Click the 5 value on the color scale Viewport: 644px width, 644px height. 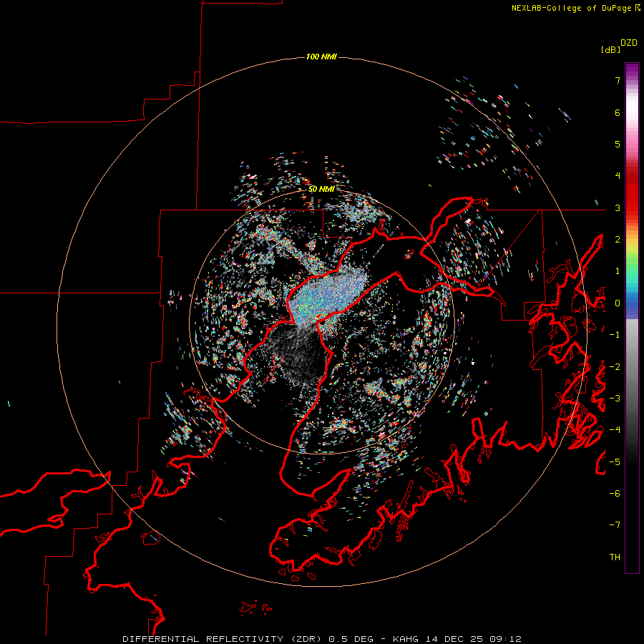(618, 144)
